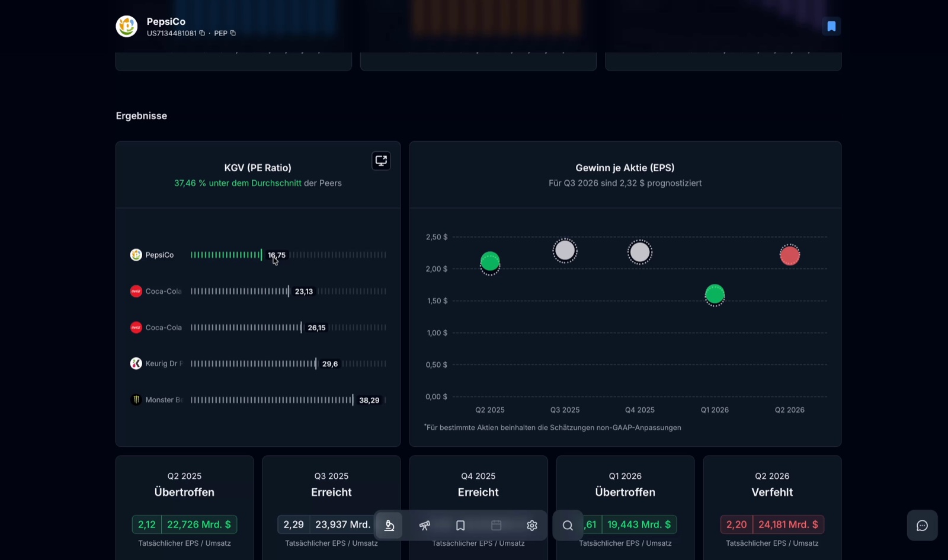Click the Ergebnisse section heading

coord(142,116)
